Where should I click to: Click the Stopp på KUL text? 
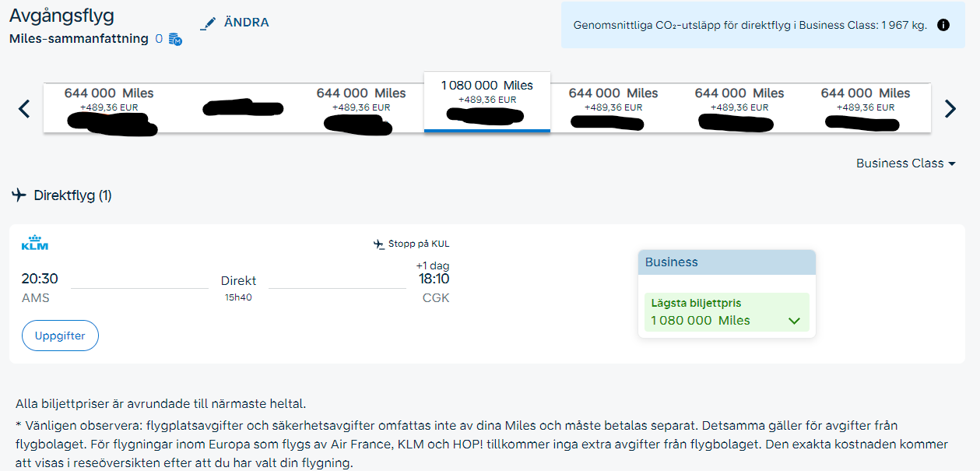coord(419,244)
